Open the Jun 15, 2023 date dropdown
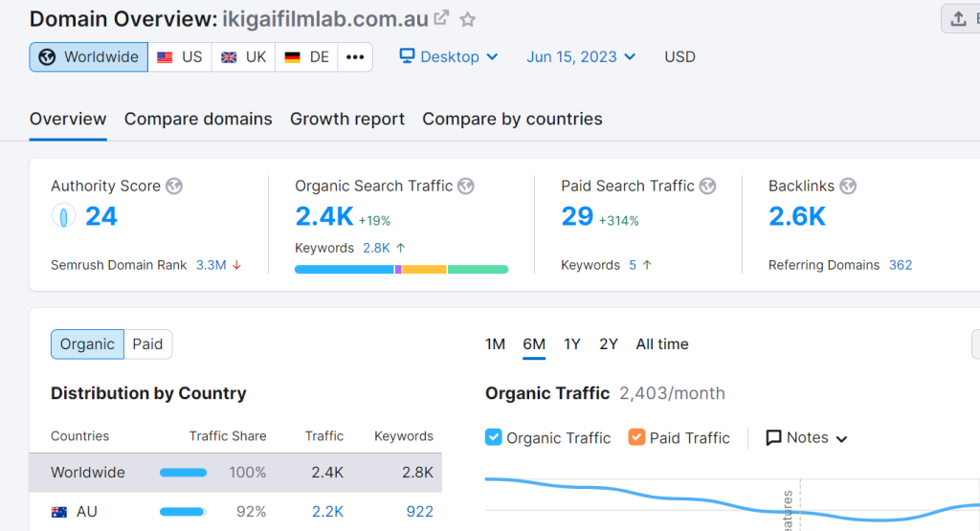This screenshot has height=531, width=980. pyautogui.click(x=581, y=57)
